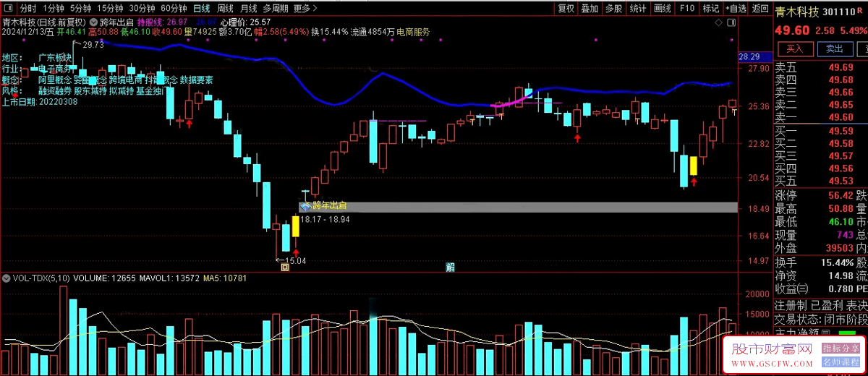The height and width of the screenshot is (376, 868).
Task: Switch to 周线 weekly chart
Action: (225, 9)
